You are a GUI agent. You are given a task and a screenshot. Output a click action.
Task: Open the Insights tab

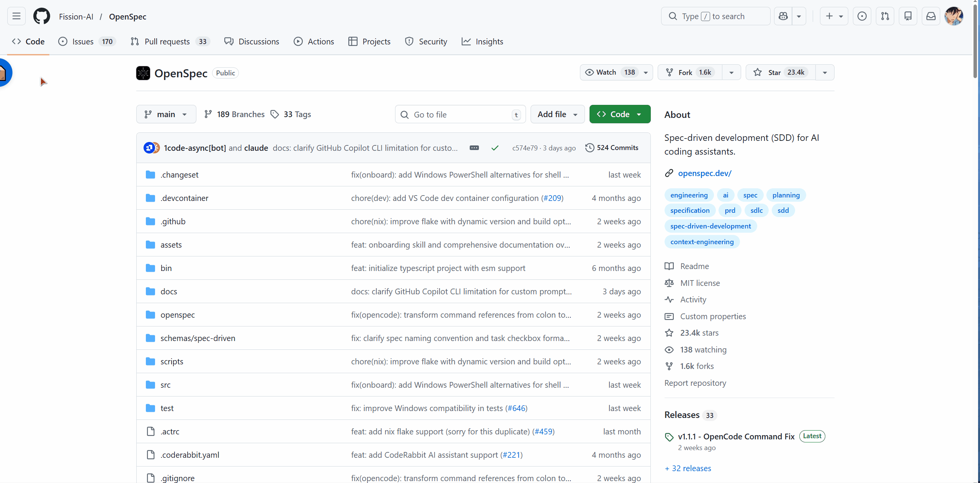pos(482,41)
